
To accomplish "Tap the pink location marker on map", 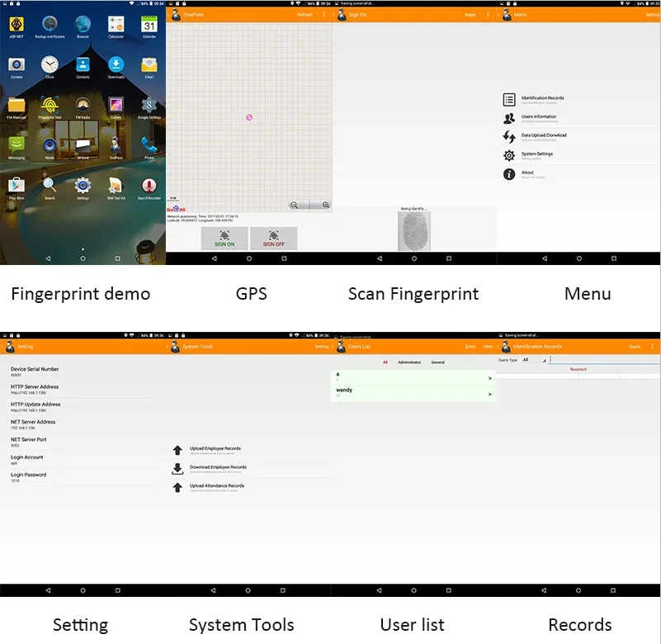I will 249,117.
